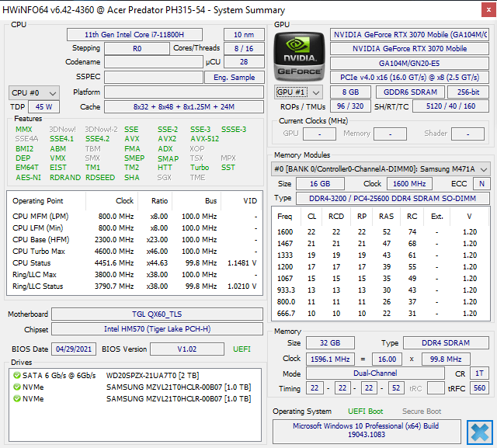Click the green check beside second NVMe

click(x=16, y=399)
